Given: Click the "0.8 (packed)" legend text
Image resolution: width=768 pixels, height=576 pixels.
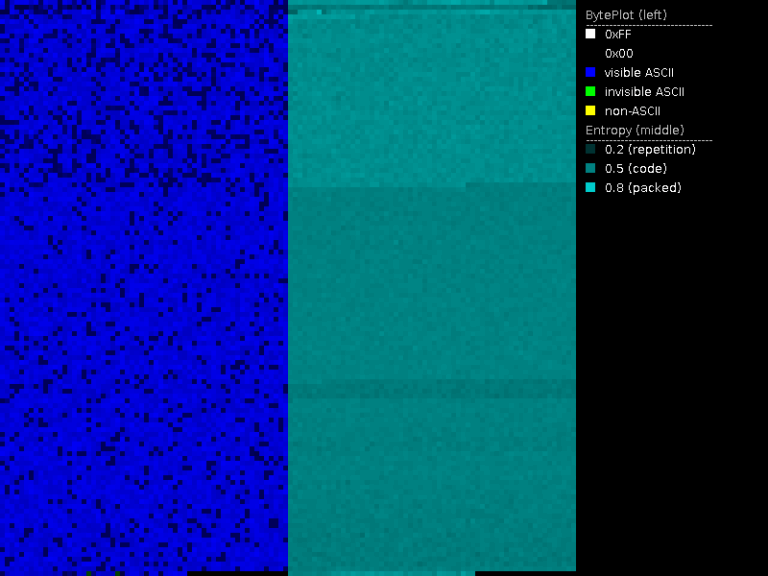Looking at the screenshot, I should [642, 187].
